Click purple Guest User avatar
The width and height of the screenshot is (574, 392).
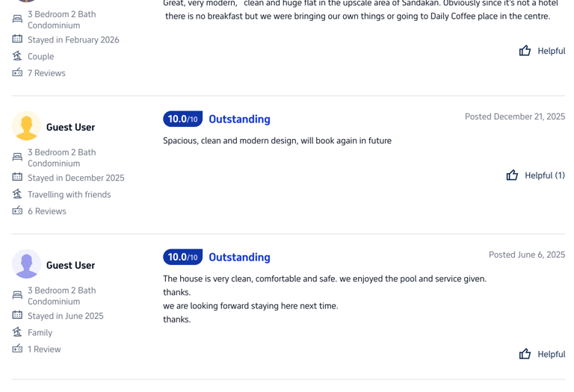pos(26,264)
